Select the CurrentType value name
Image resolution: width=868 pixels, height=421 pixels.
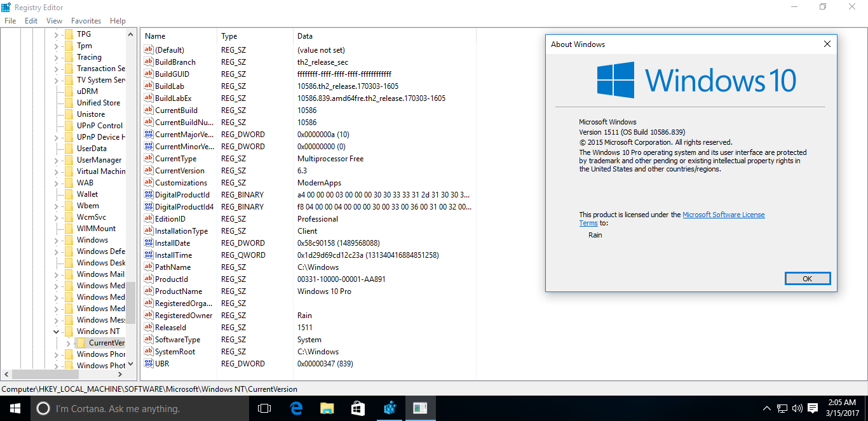(x=175, y=159)
